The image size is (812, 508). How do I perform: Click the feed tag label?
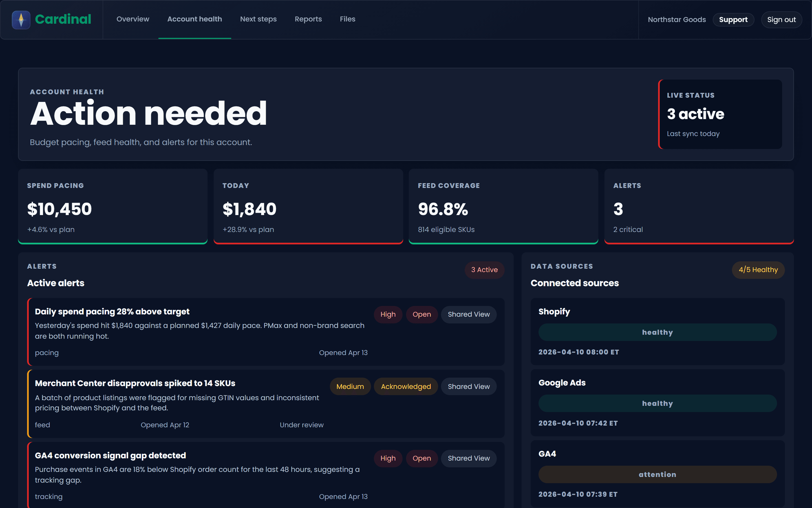tap(42, 425)
